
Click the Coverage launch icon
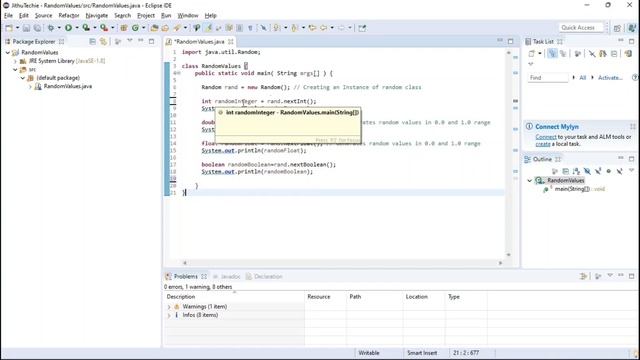86,28
